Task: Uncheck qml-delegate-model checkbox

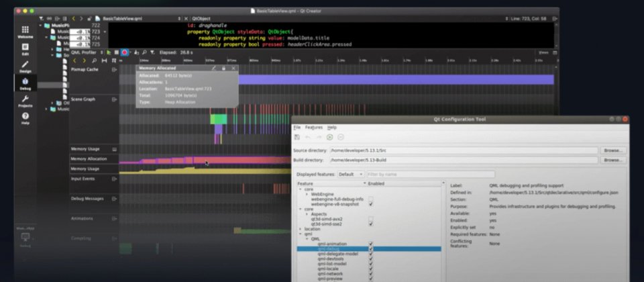Action: [x=371, y=254]
